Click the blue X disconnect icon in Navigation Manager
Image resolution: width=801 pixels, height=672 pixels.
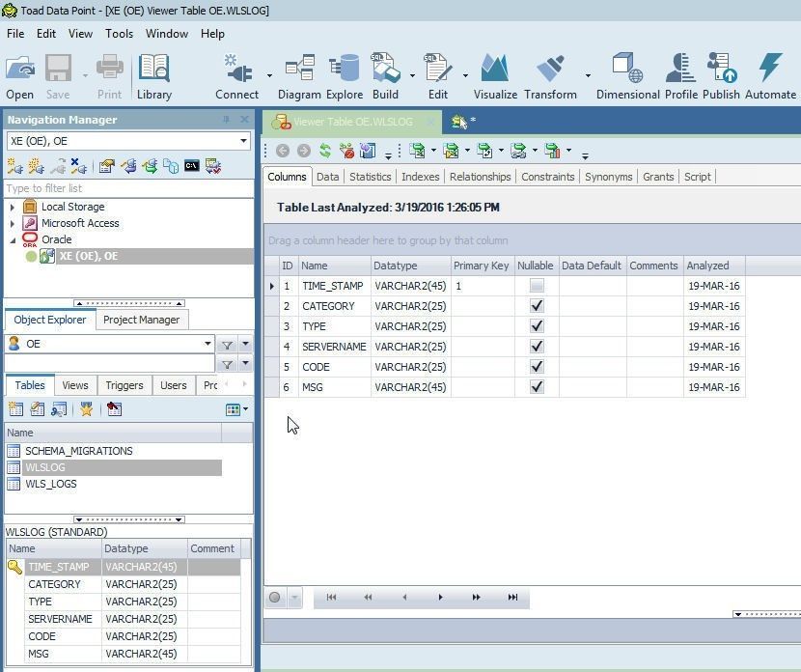(x=78, y=166)
